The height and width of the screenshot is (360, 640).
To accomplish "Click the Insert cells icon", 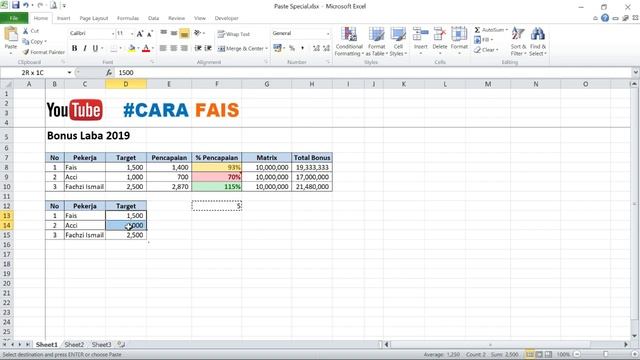I will coord(420,34).
